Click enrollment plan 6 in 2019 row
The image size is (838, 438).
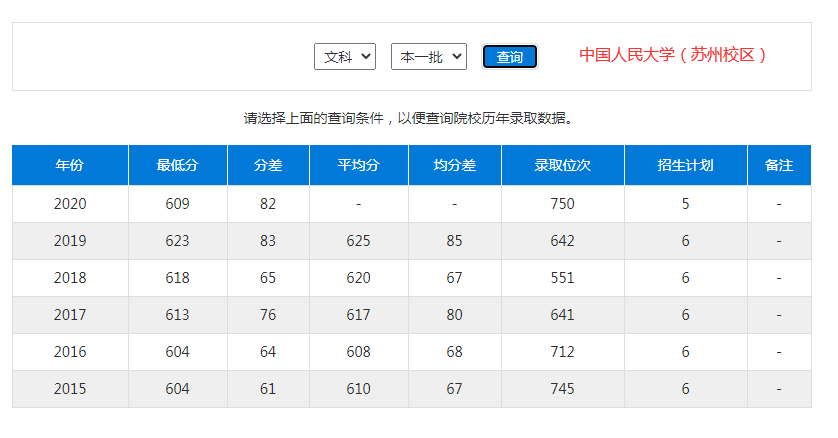coord(685,241)
